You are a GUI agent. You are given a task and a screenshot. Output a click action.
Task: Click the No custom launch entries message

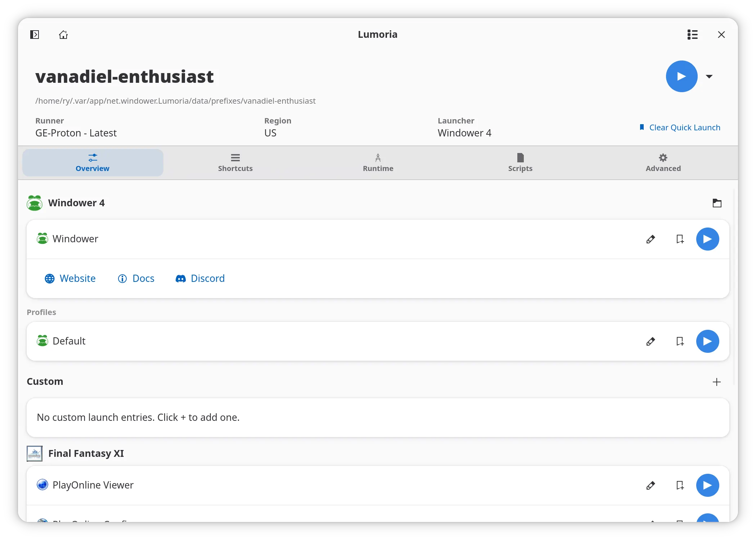[x=138, y=418]
